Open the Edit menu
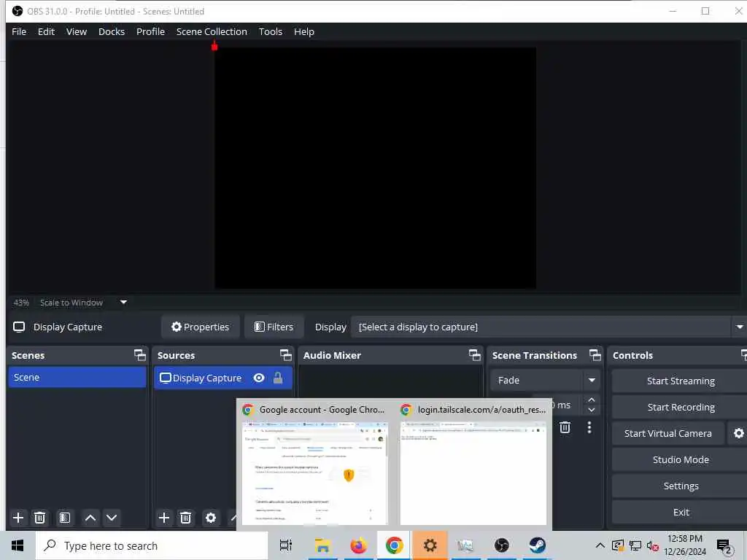Image resolution: width=747 pixels, height=560 pixels. (x=46, y=31)
